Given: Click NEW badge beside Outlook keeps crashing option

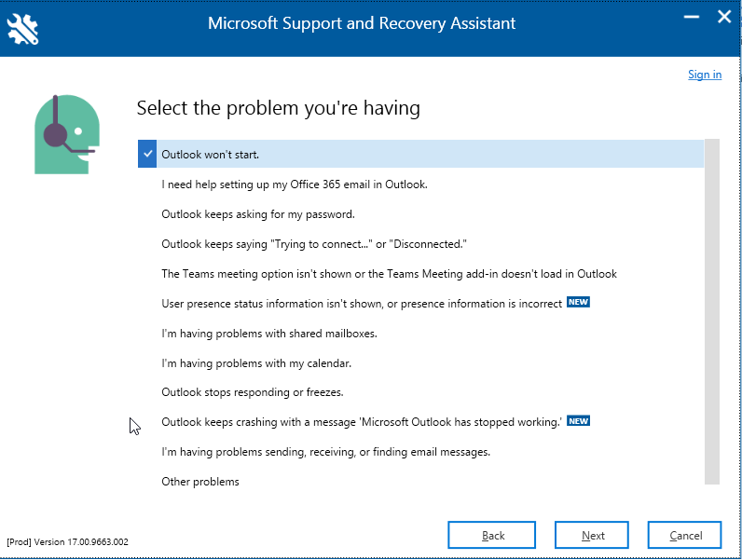Looking at the screenshot, I should tap(578, 421).
